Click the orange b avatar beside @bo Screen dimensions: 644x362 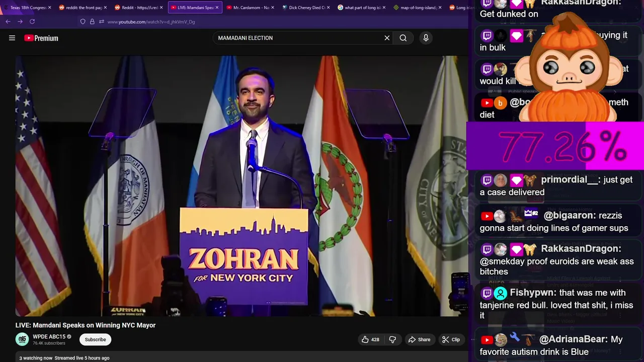tap(500, 103)
